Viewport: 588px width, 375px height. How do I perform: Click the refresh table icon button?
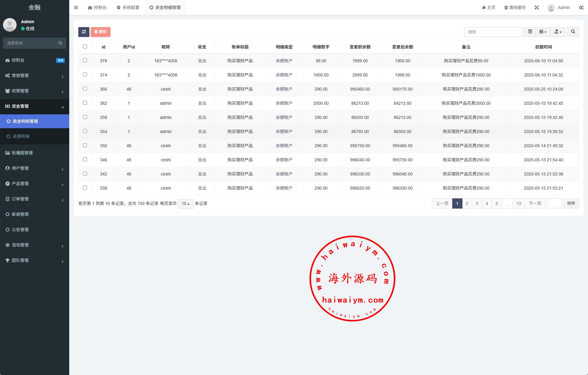[84, 32]
